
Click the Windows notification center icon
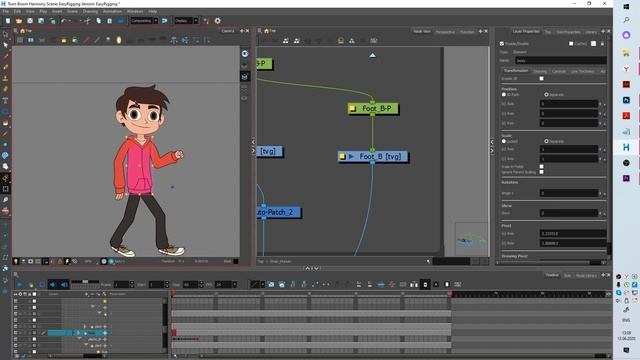[x=626, y=350]
